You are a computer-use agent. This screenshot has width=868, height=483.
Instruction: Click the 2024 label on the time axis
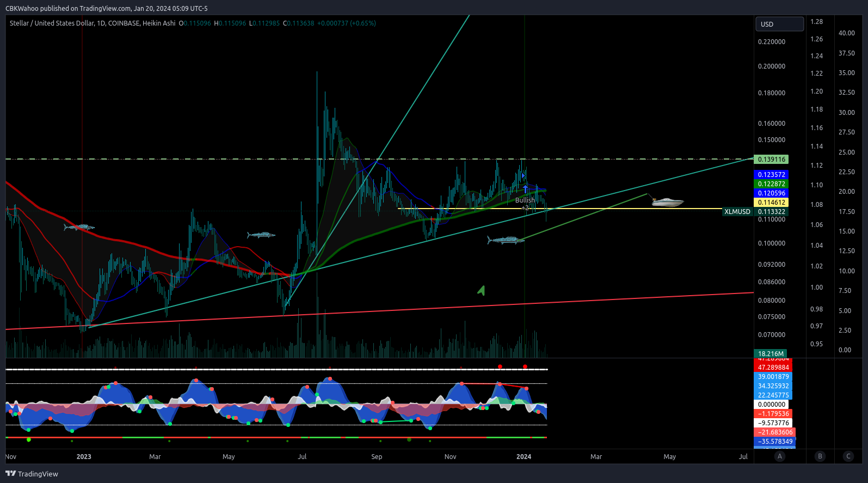click(x=524, y=457)
